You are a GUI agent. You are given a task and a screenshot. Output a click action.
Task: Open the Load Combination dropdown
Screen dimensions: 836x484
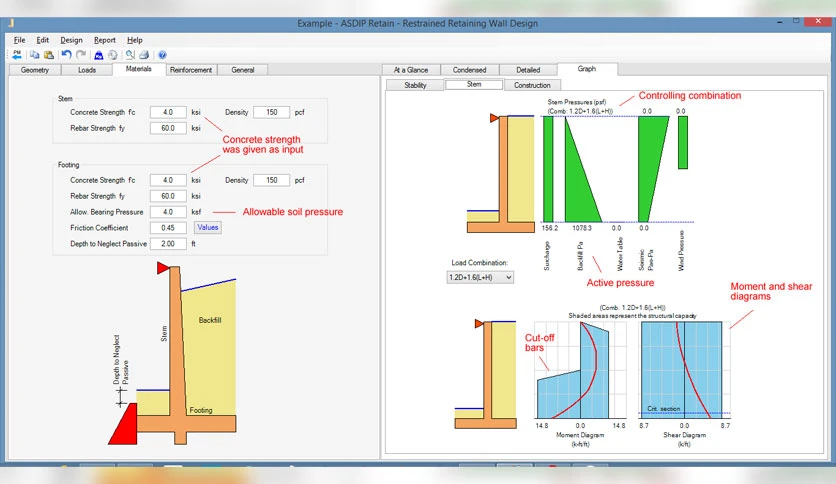click(480, 277)
